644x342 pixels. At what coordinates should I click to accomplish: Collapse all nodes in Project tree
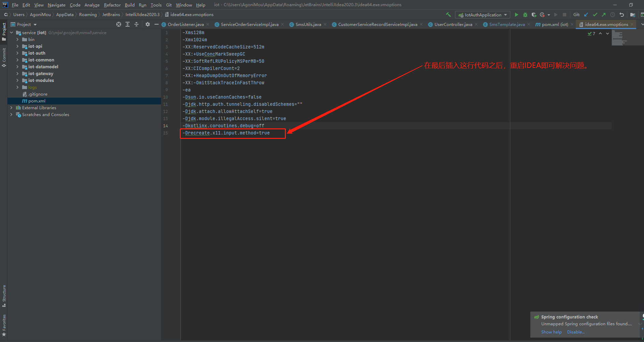[137, 24]
